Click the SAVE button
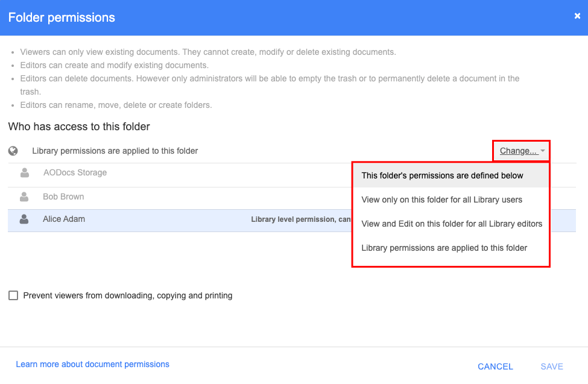588x384 pixels. coord(552,367)
